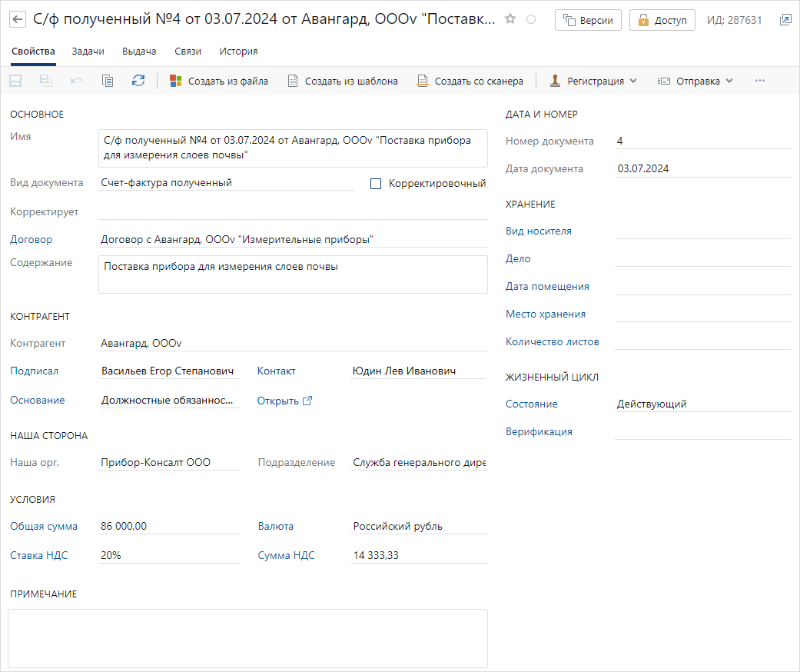Click the status circle next to star
Screen dimensions: 800x672
531,19
